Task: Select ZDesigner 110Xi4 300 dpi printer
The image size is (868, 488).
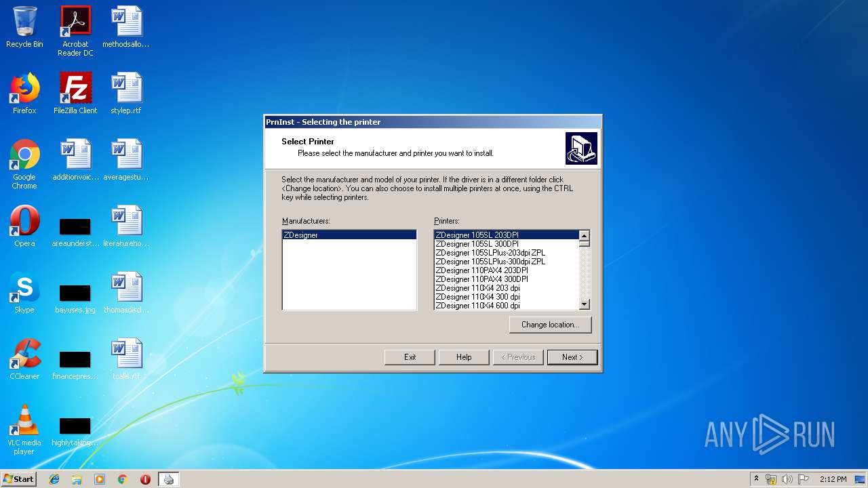Action: point(506,297)
